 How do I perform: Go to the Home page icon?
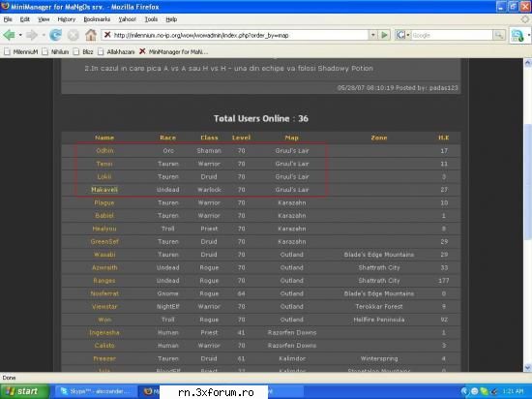(91, 35)
